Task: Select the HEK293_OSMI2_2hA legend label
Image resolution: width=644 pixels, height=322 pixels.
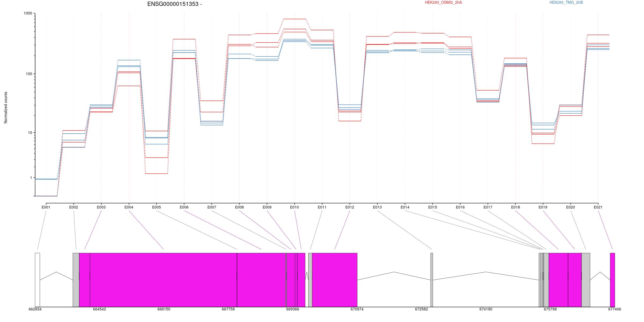Action: point(443,2)
